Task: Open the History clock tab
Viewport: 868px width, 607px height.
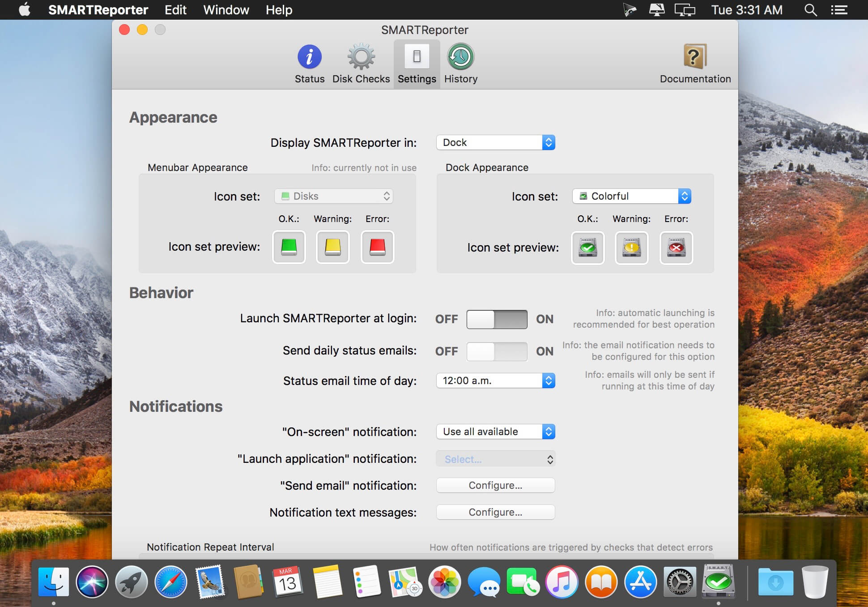Action: tap(461, 64)
